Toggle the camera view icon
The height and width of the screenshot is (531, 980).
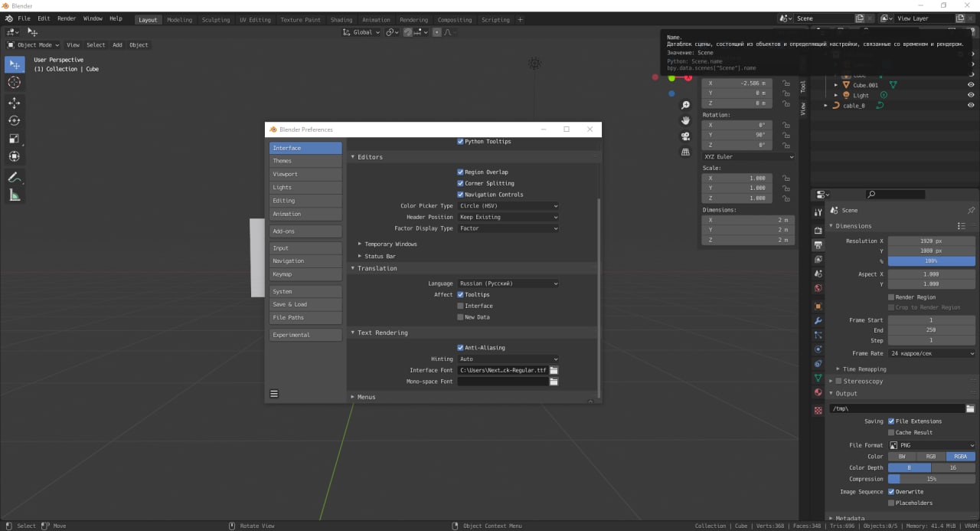pos(685,136)
